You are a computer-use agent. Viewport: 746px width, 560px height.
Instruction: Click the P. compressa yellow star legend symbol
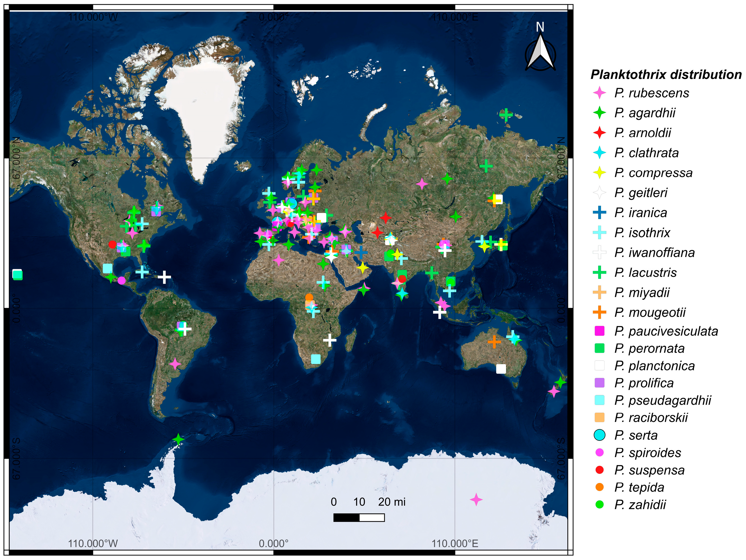tap(599, 172)
